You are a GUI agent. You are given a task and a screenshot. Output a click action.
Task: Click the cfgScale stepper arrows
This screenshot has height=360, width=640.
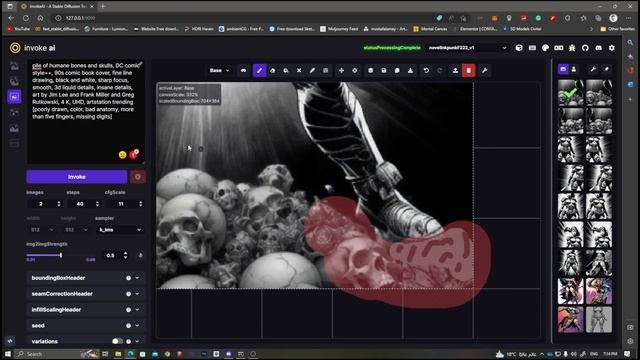(x=141, y=204)
